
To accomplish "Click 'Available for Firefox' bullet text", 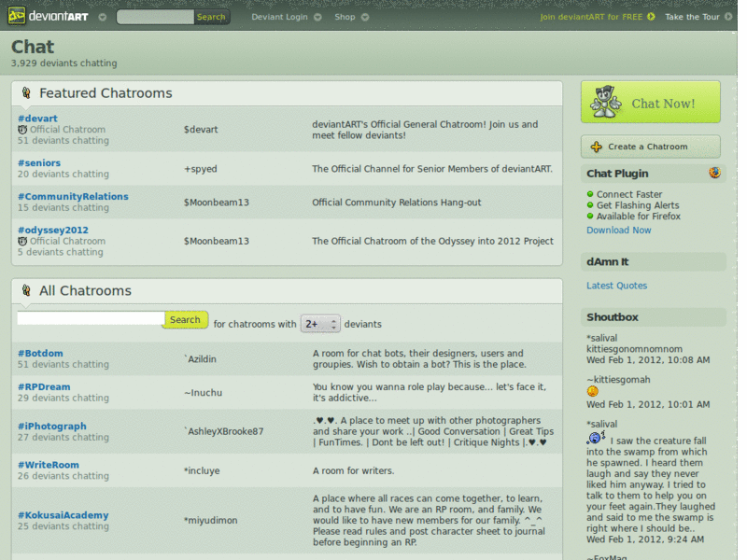I will point(639,217).
